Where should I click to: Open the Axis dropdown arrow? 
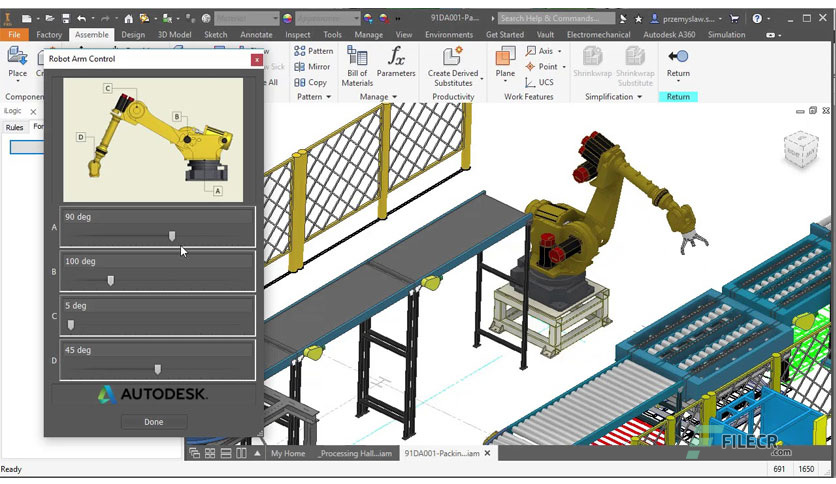pos(559,51)
